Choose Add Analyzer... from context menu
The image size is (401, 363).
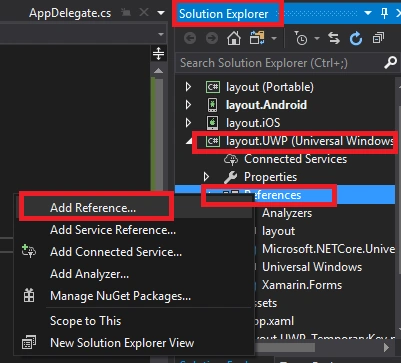(x=89, y=274)
